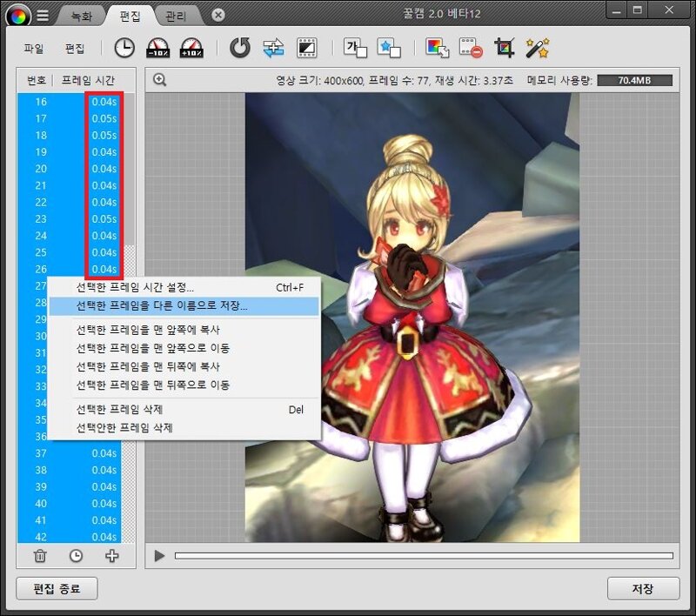The height and width of the screenshot is (616, 696).
Task: Select frame row 21
Action: [x=70, y=185]
